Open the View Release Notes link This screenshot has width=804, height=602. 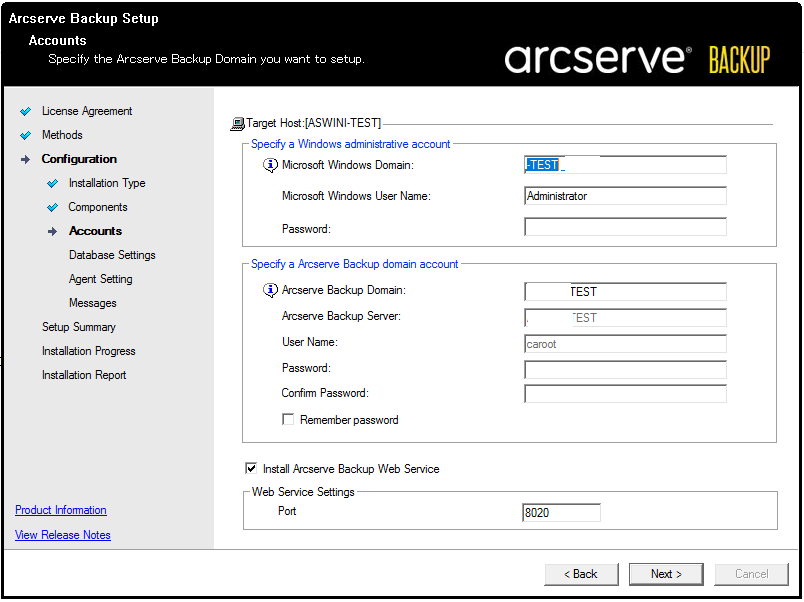63,535
